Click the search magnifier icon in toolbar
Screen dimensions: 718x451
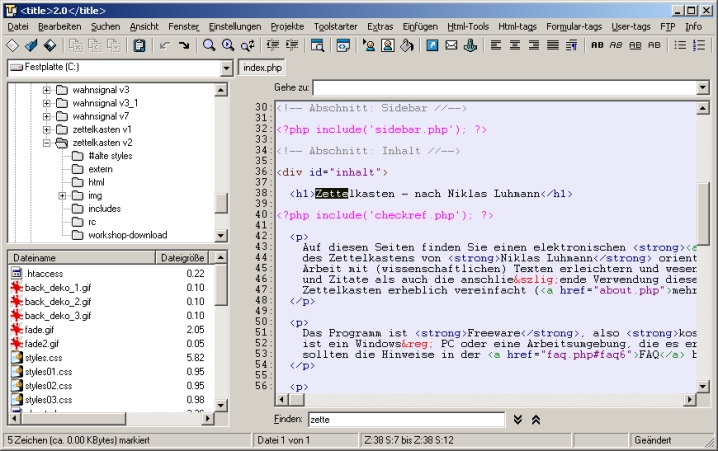[x=209, y=45]
